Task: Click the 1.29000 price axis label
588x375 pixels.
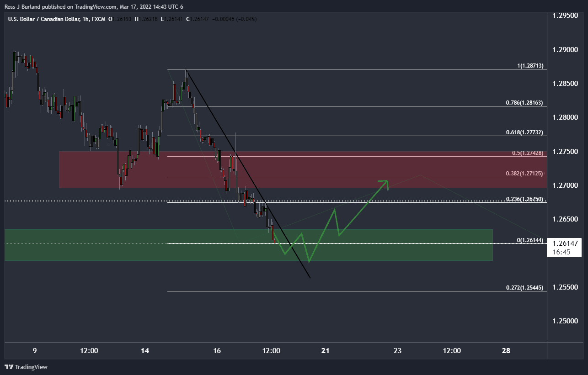Action: click(566, 49)
